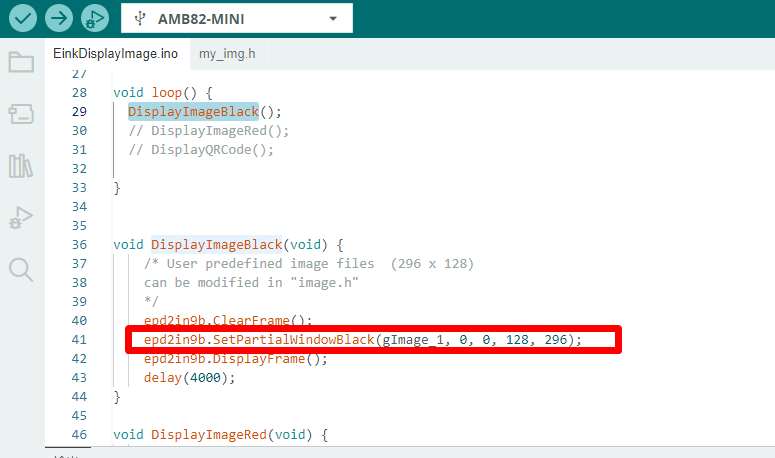
Task: Click line number 46 in gutter
Action: (x=79, y=435)
